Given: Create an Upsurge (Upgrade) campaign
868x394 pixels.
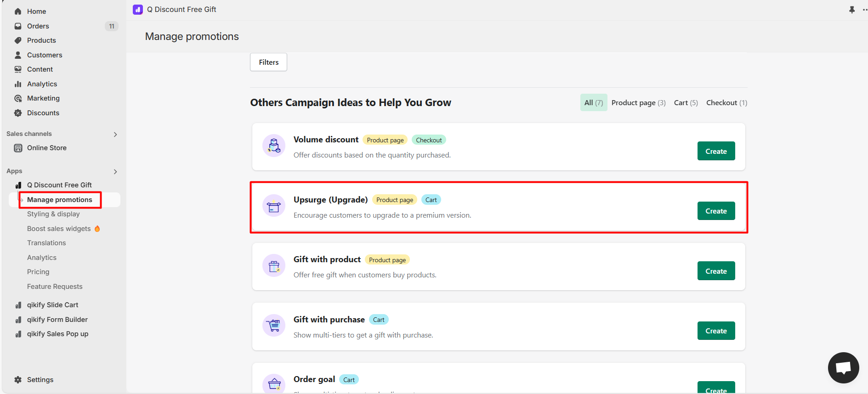Looking at the screenshot, I should tap(716, 211).
